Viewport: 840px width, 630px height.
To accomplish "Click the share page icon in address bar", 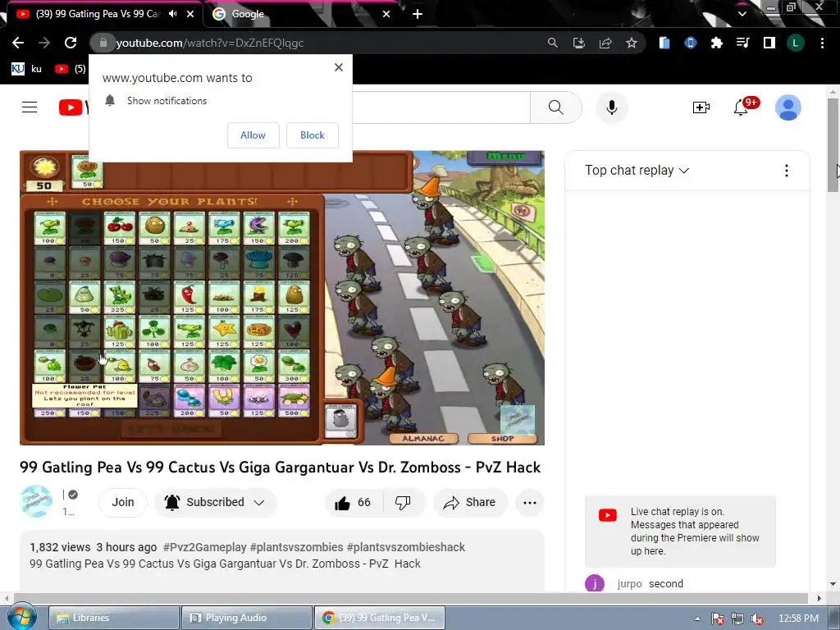I will [605, 43].
